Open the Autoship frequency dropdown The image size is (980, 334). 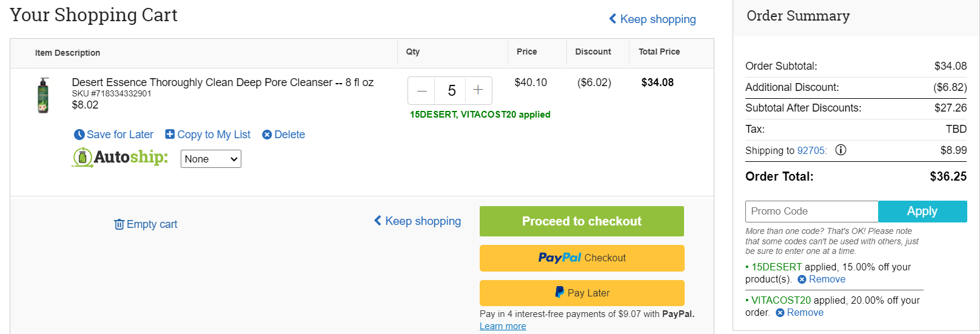coord(211,159)
